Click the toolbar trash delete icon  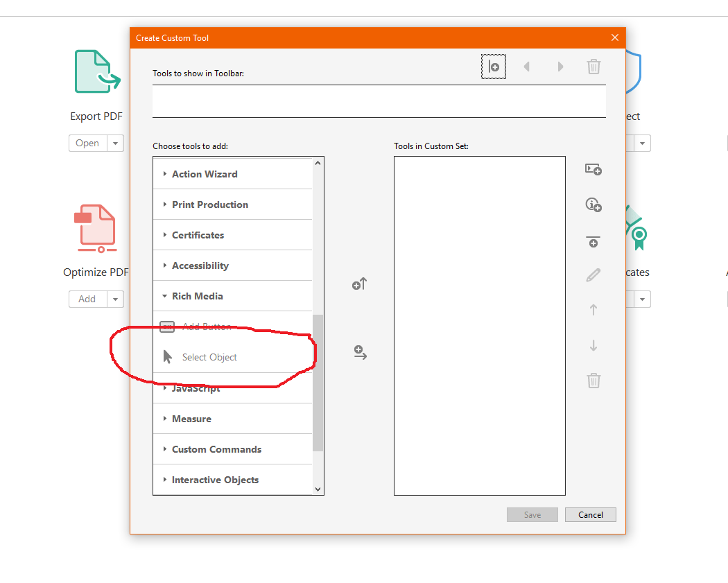pos(593,67)
